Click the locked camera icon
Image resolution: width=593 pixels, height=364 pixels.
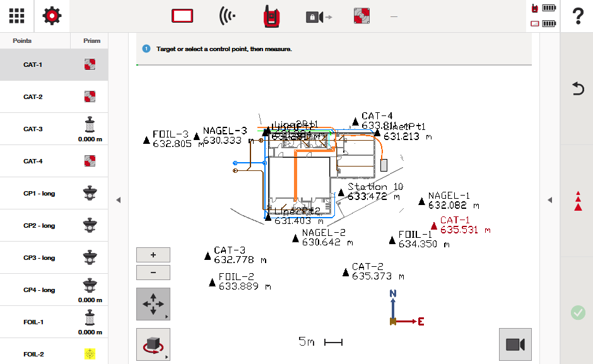point(318,17)
